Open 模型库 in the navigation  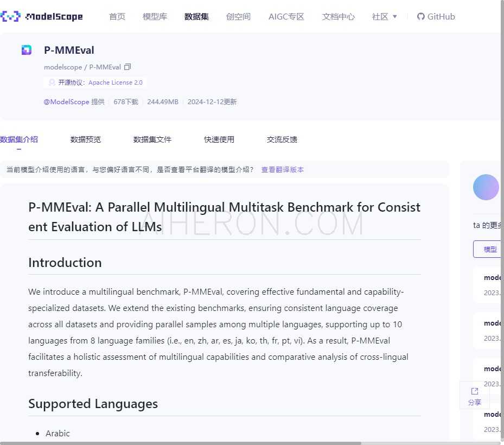(x=155, y=16)
